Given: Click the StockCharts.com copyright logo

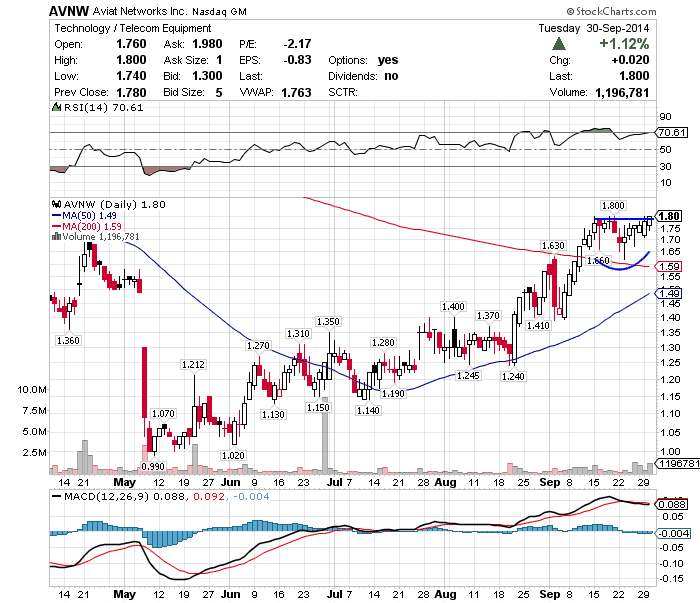Looking at the screenshot, I should 611,11.
